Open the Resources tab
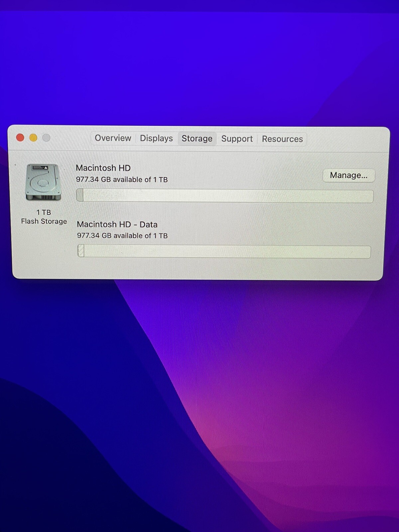The image size is (399, 532). click(x=282, y=139)
